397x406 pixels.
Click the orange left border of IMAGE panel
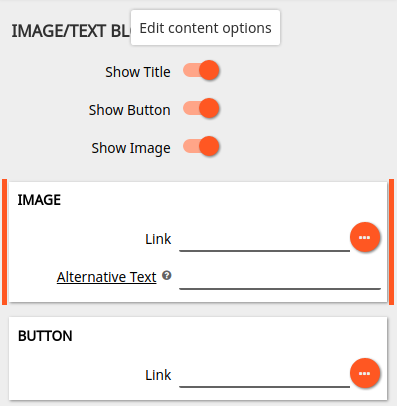4,242
